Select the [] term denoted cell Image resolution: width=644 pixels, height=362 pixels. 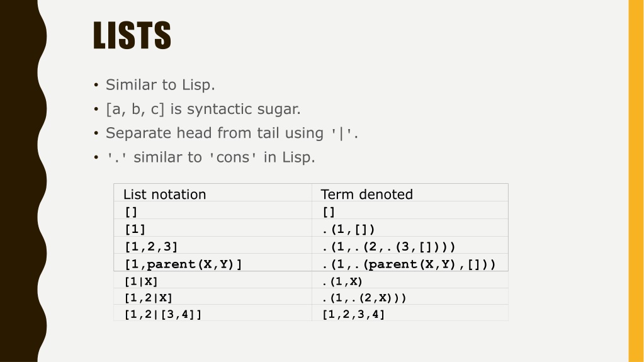410,210
